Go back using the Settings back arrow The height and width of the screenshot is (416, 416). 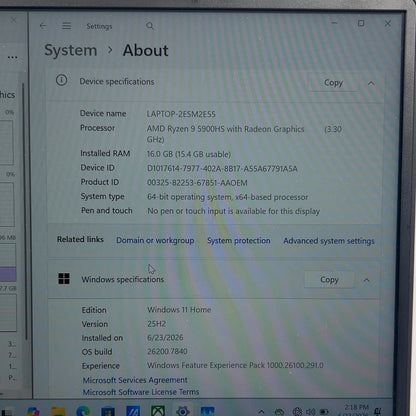[x=43, y=26]
